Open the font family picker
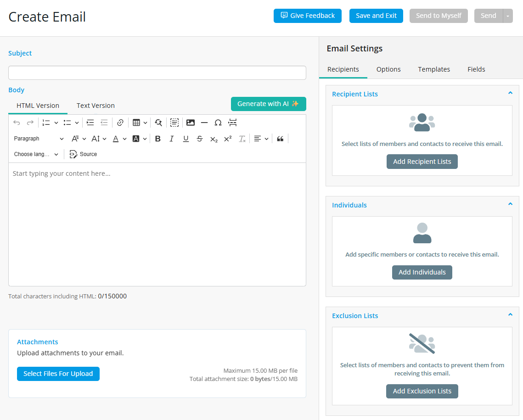 tap(79, 139)
